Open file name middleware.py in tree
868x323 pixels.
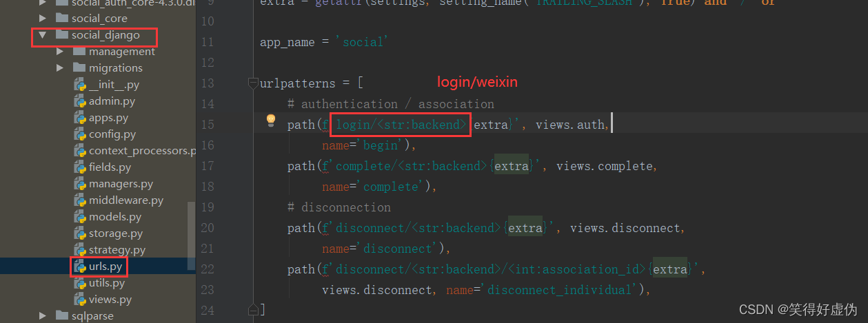tap(126, 200)
